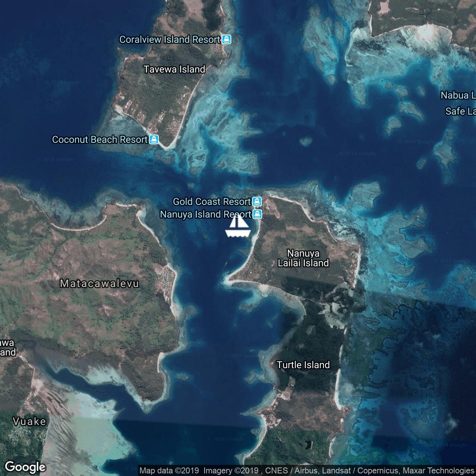Screen dimensions: 476x476
Task: Select the Nanuya Island Resort text label
Action: click(x=205, y=214)
